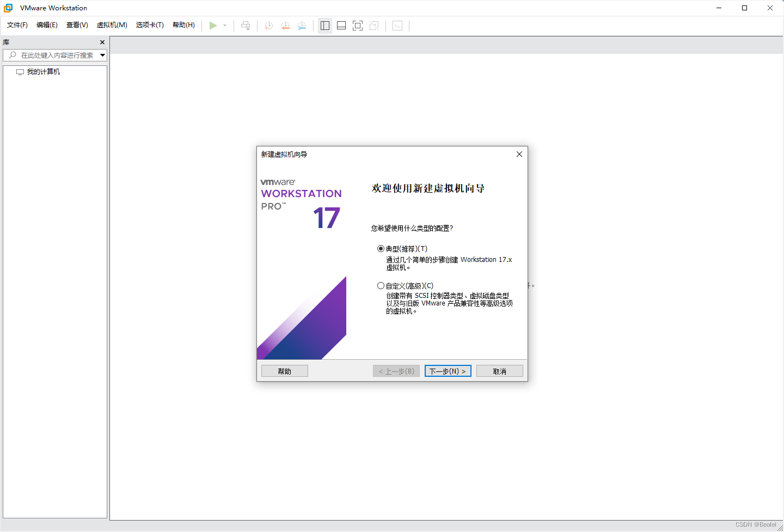Toggle the library sidebar view icon
This screenshot has width=784, height=532.
(x=325, y=26)
